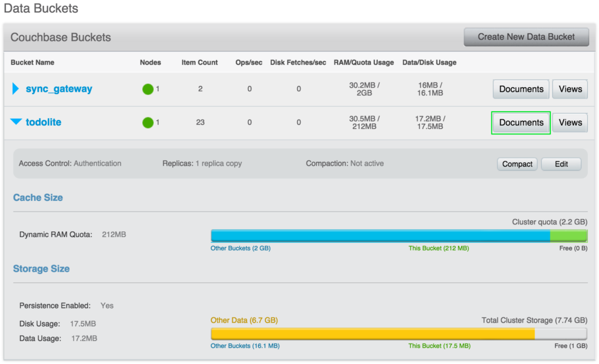
Task: Open Documents for the sync_gateway bucket
Action: [520, 89]
